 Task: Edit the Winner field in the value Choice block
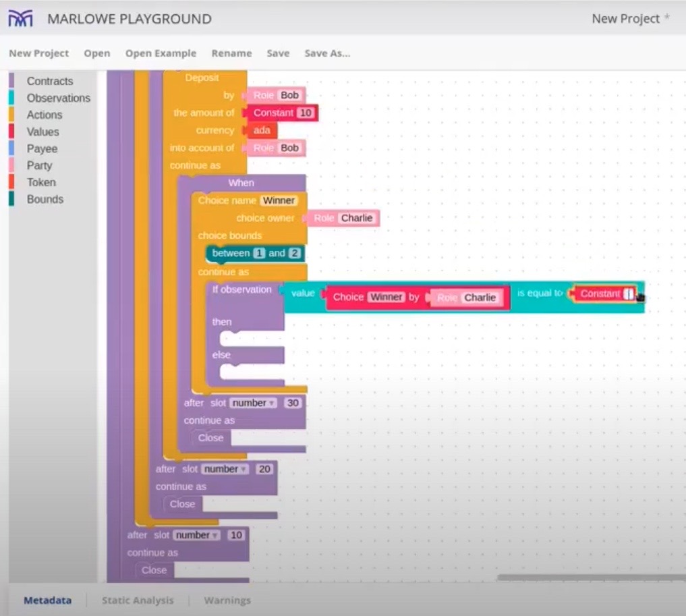click(x=386, y=297)
